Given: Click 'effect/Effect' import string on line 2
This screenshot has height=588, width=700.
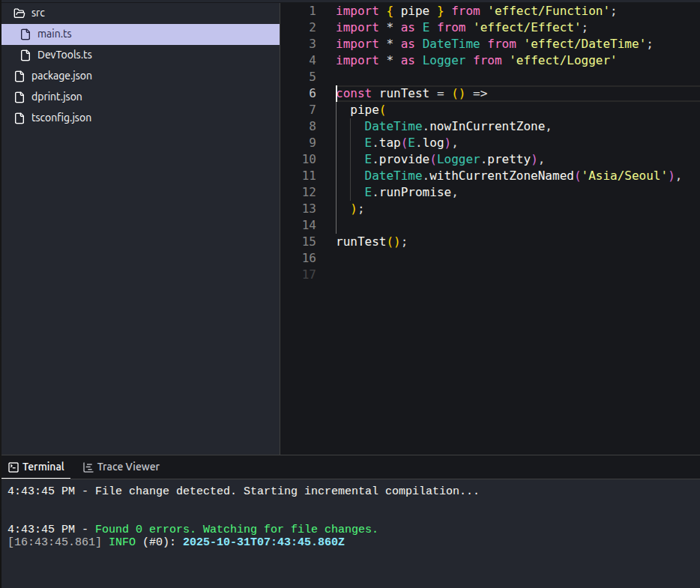Looking at the screenshot, I should click(527, 27).
